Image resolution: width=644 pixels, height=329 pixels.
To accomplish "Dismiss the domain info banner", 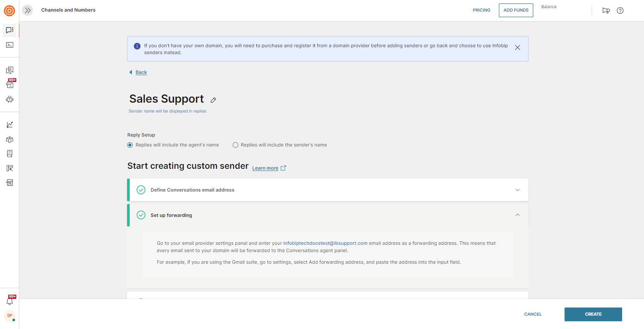I will pos(517,48).
